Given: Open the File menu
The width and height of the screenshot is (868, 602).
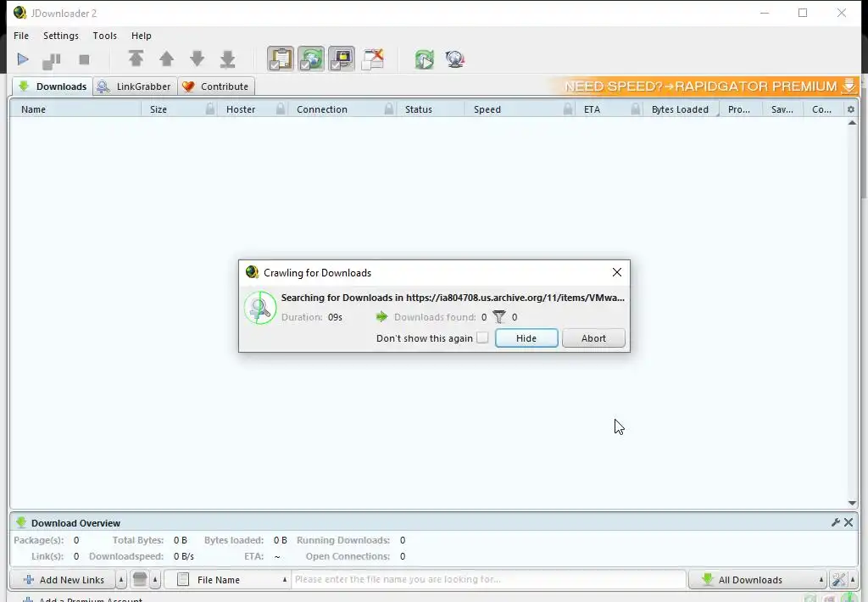Looking at the screenshot, I should tap(21, 36).
